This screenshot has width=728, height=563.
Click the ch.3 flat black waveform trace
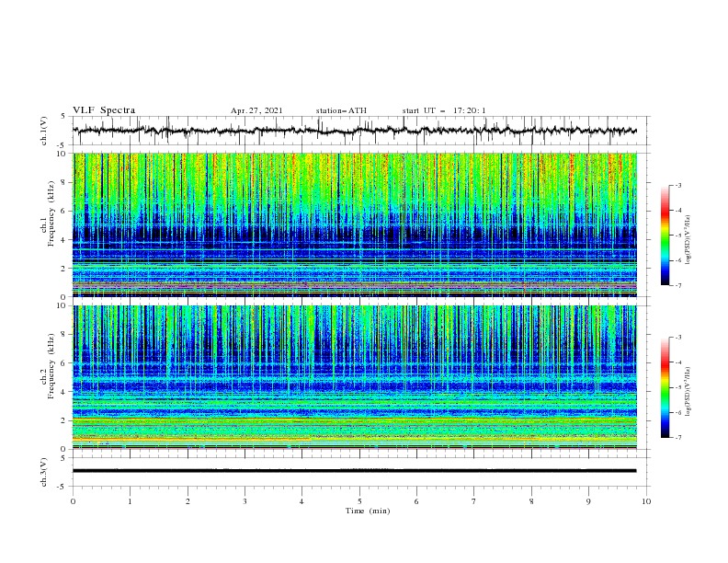(355, 471)
